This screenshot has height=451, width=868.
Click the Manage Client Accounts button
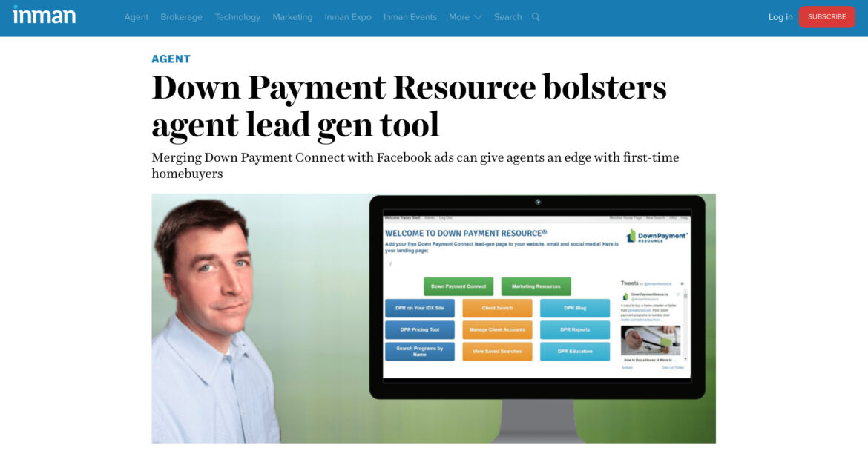pyautogui.click(x=497, y=330)
